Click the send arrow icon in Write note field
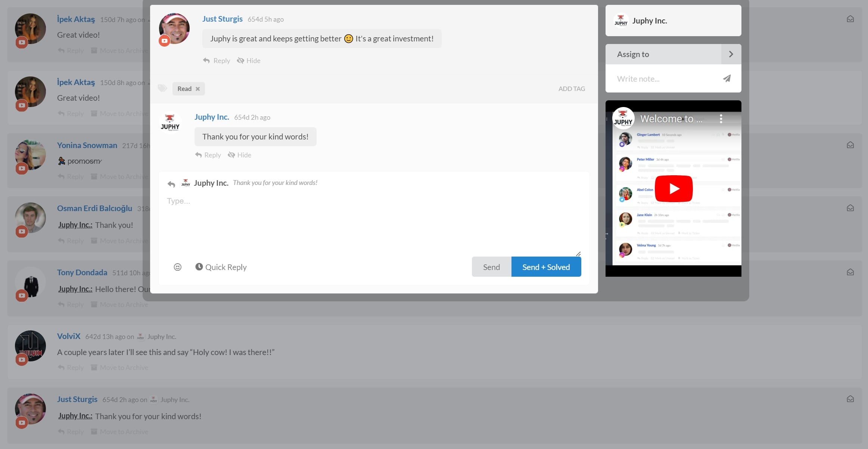 click(727, 78)
